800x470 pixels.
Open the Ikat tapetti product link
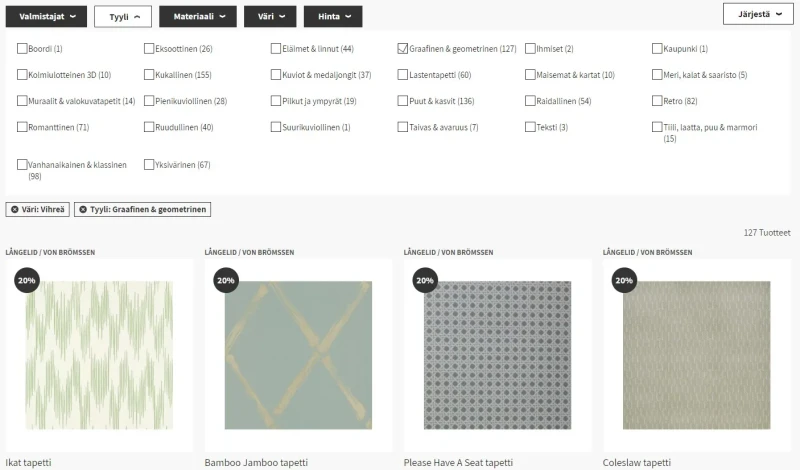[29, 463]
